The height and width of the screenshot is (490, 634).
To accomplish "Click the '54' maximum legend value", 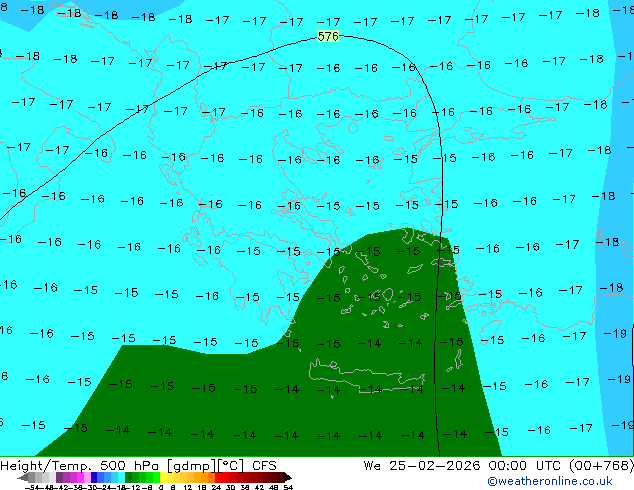I will click(x=289, y=488).
